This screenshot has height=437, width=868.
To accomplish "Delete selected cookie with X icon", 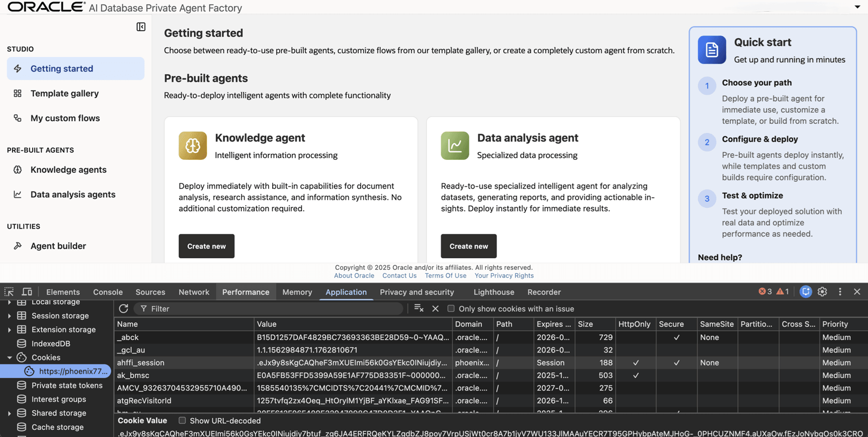I will tap(436, 309).
